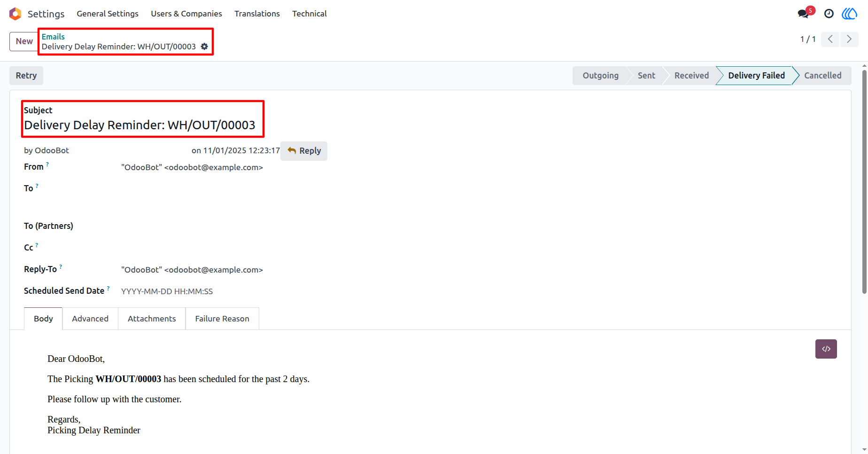Click the Settings app title
This screenshot has width=868, height=454.
tap(46, 14)
